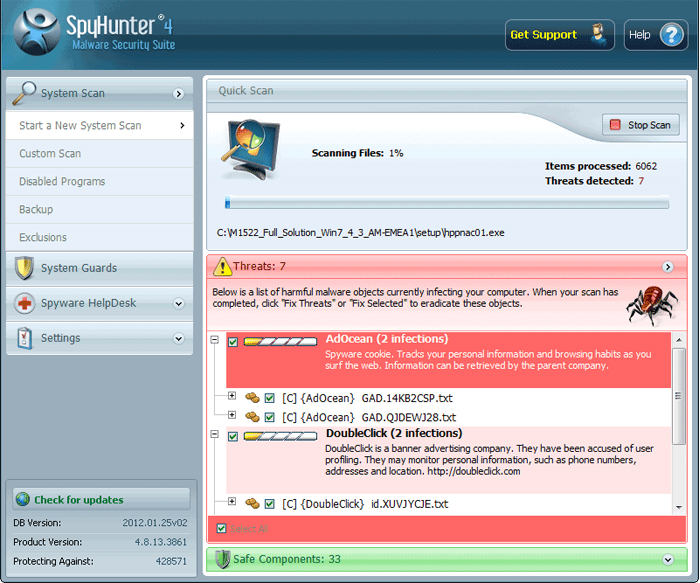The width and height of the screenshot is (700, 583).
Task: Open the Backup menu item
Action: [x=100, y=209]
